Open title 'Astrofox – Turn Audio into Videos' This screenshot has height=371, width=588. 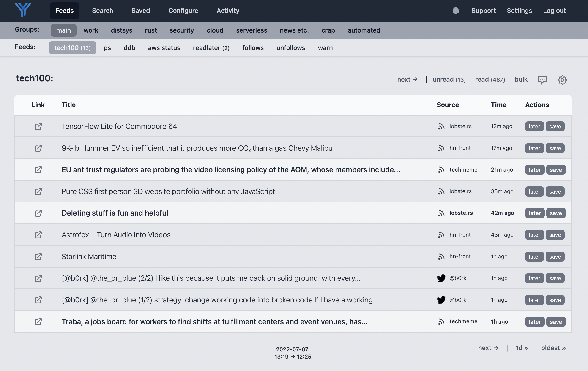116,235
